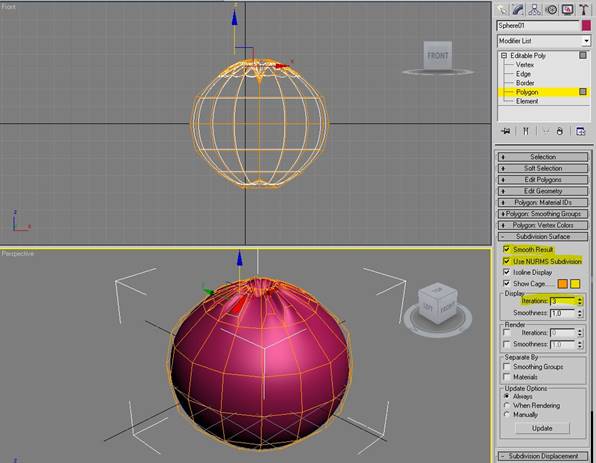Click the FRONT ViewCube face
The image size is (596, 463).
pos(438,55)
